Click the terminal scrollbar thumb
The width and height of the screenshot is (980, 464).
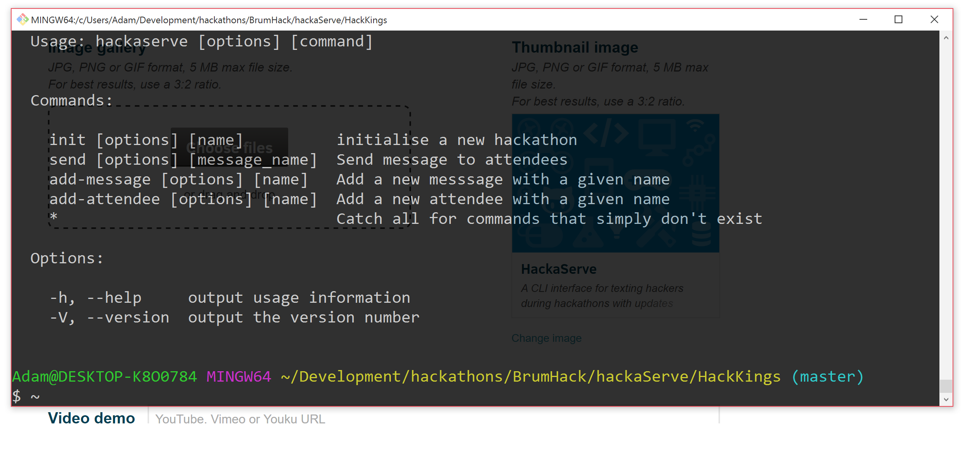pos(946,386)
